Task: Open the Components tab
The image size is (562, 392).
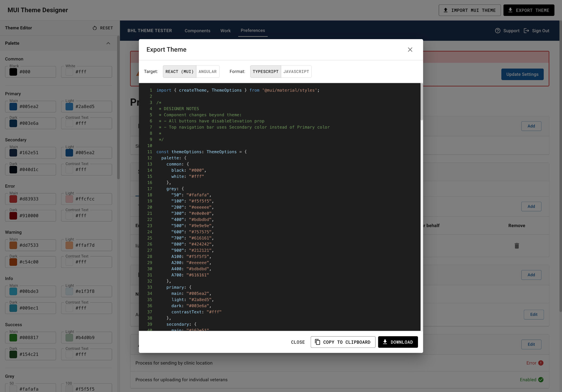Action: (197, 30)
